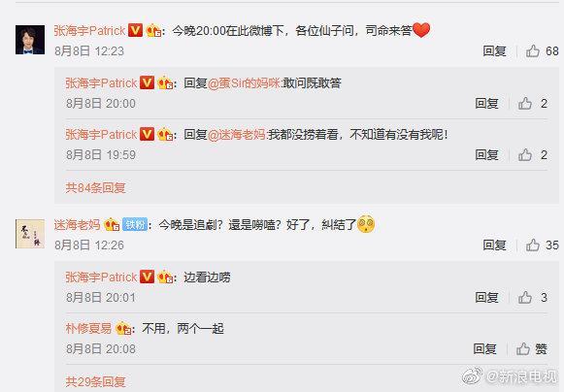Like the 我都没捞着看 reply
564x392 pixels.
[525, 155]
